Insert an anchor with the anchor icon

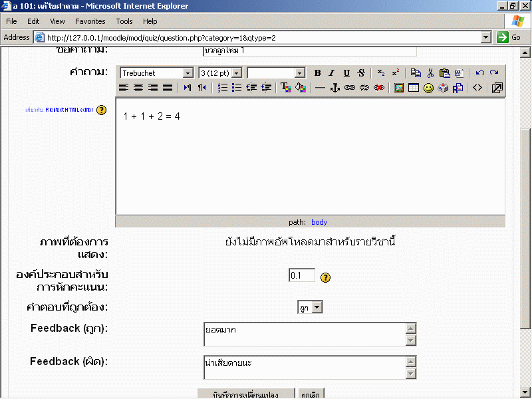point(335,88)
